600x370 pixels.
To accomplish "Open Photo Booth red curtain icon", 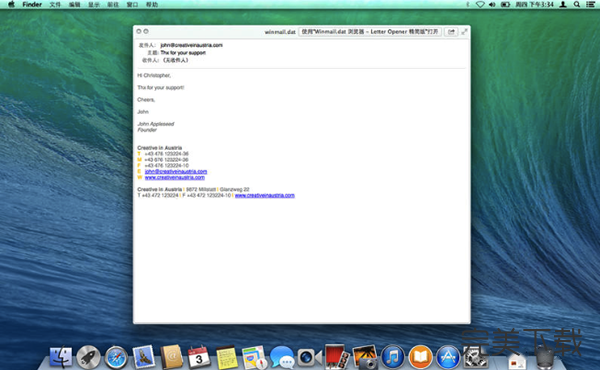I will 337,357.
